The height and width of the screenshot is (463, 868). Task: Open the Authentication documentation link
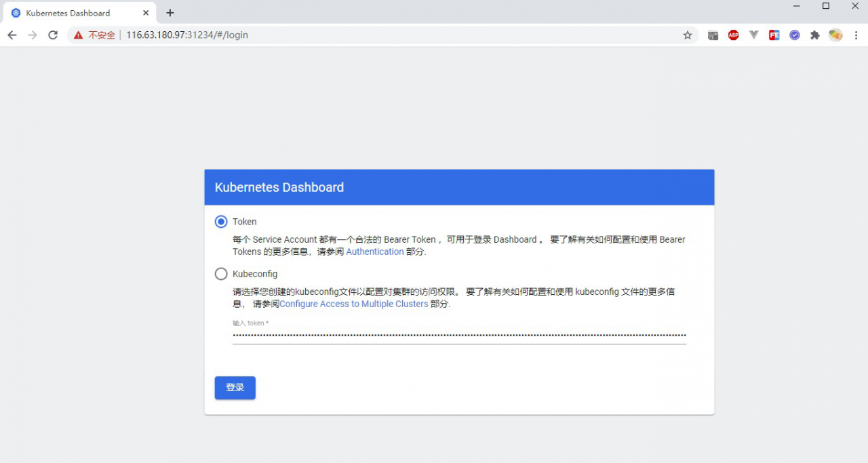click(x=375, y=251)
